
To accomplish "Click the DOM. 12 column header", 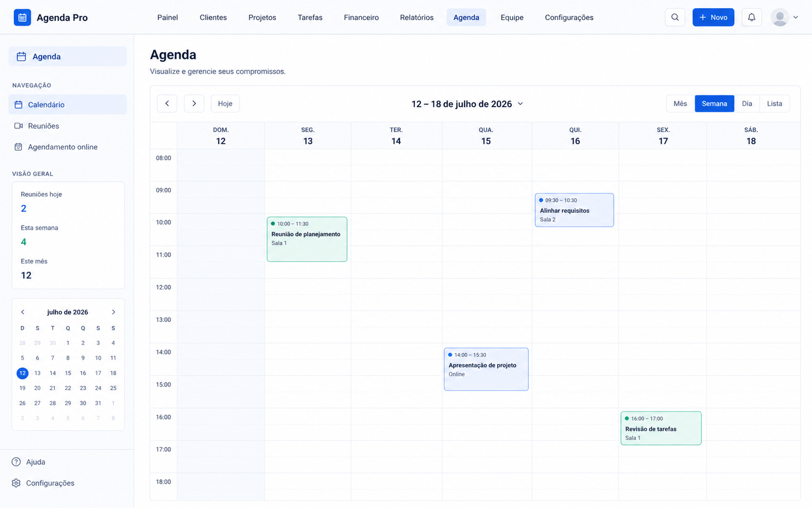I will click(221, 136).
